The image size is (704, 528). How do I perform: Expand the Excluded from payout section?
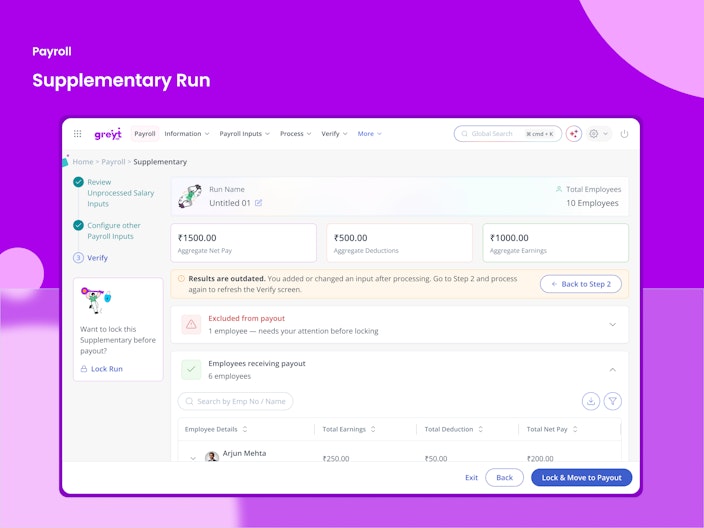pyautogui.click(x=612, y=324)
